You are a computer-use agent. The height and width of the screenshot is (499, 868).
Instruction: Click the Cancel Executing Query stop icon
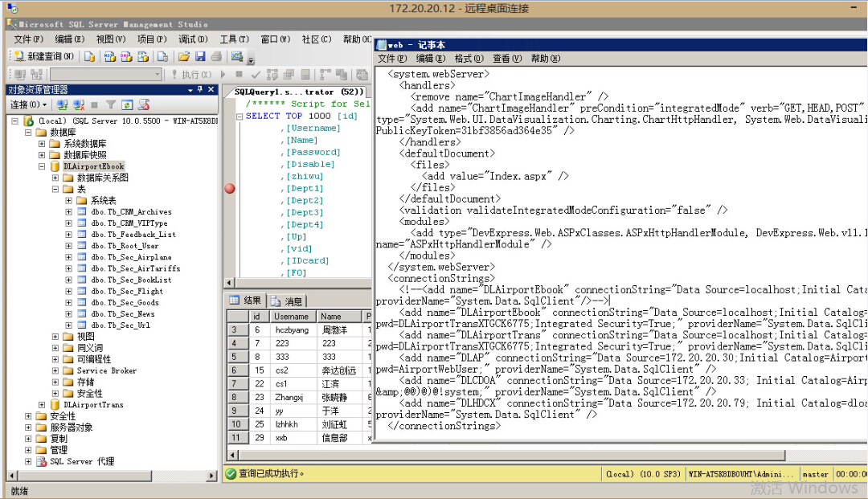click(x=240, y=74)
